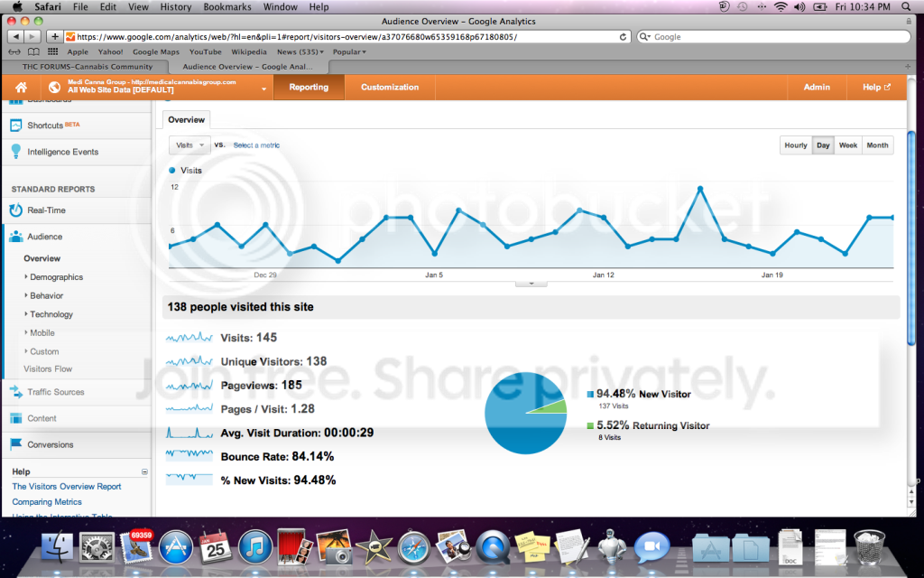This screenshot has height=578, width=924.
Task: Open the Admin tab
Action: click(817, 87)
